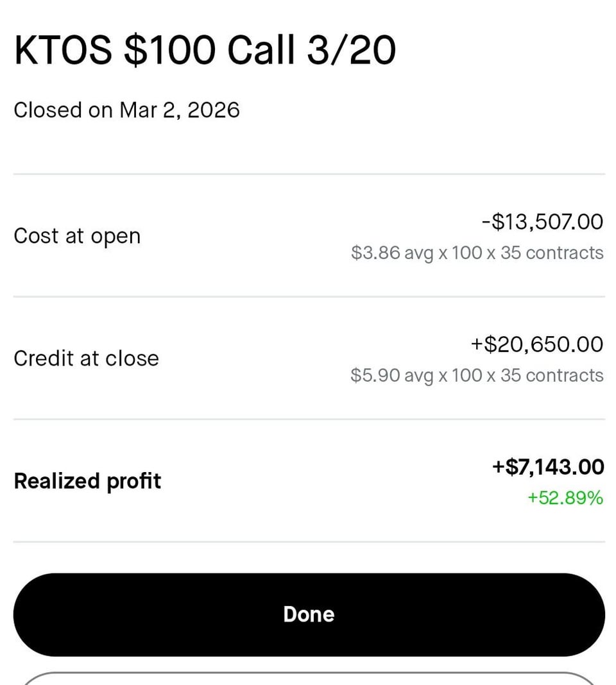
Task: Tap the Closed on Mar 2, 2026 text
Action: 126,110
